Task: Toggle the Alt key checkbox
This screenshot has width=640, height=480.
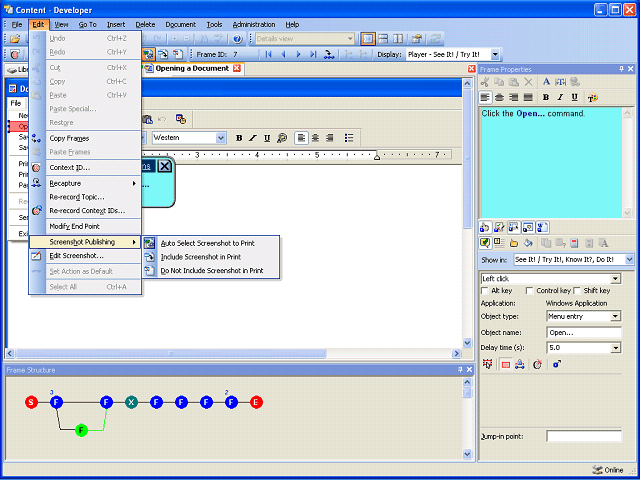Action: [x=485, y=291]
